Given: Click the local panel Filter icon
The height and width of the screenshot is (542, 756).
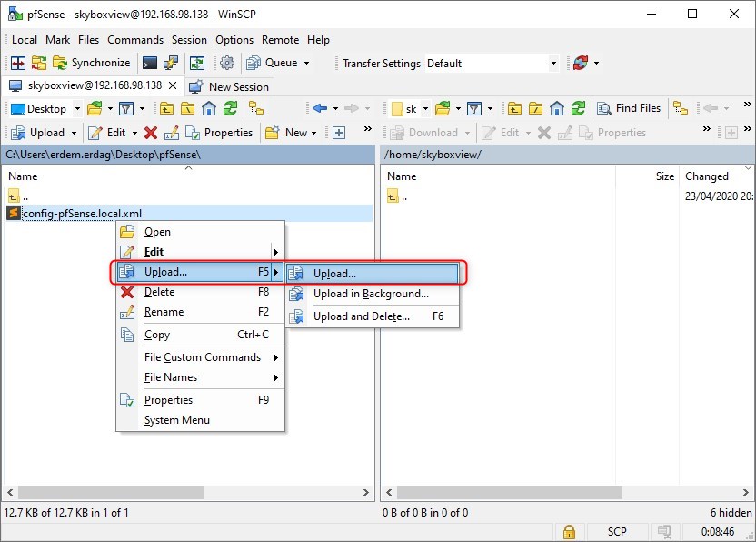Looking at the screenshot, I should (x=126, y=108).
